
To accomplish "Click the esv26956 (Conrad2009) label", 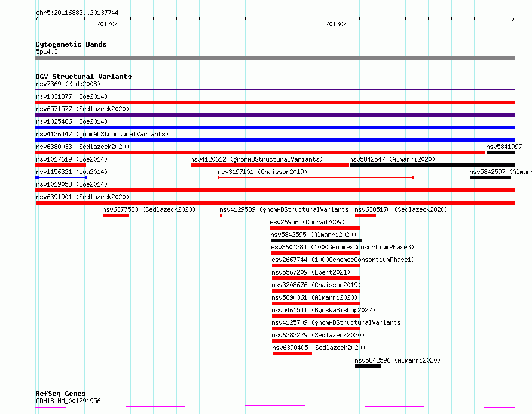I will (x=307, y=222).
